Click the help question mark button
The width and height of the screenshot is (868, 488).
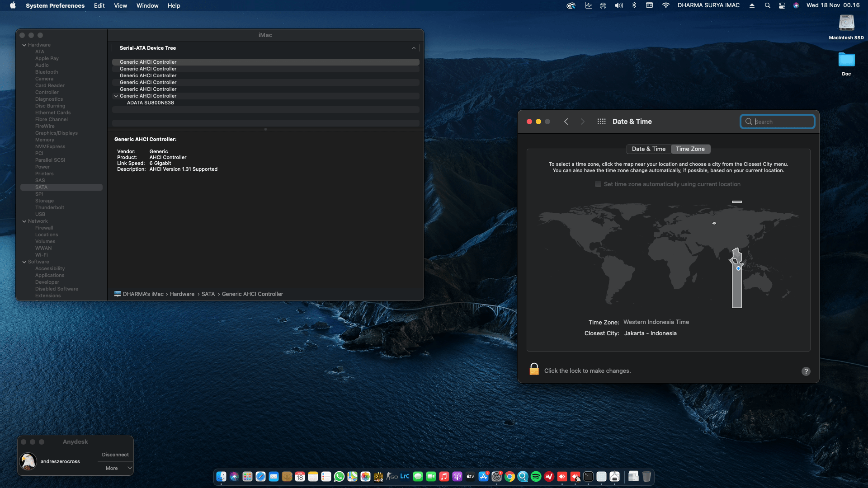coord(806,371)
